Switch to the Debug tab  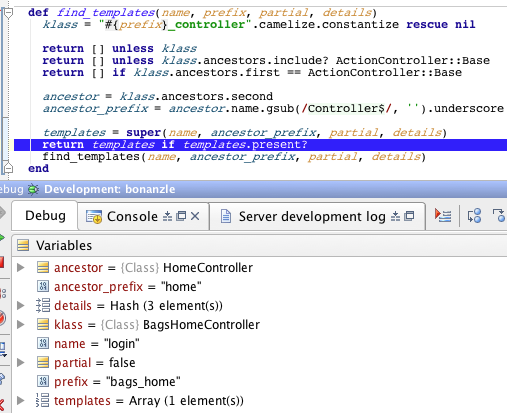point(45,216)
